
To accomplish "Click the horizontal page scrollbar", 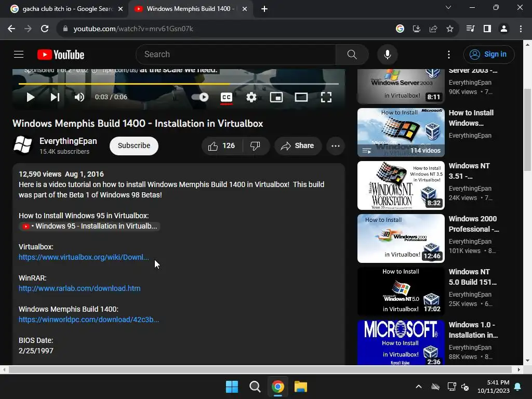I will tap(260, 369).
